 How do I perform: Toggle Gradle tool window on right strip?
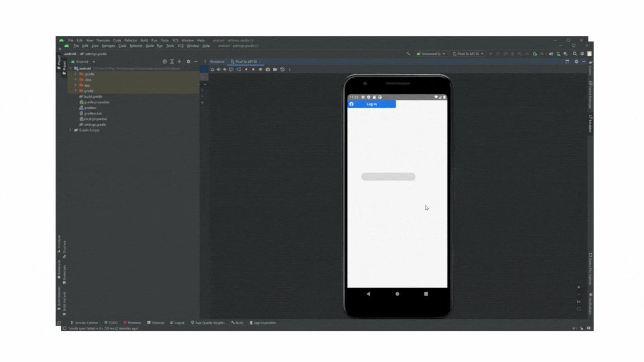point(590,68)
